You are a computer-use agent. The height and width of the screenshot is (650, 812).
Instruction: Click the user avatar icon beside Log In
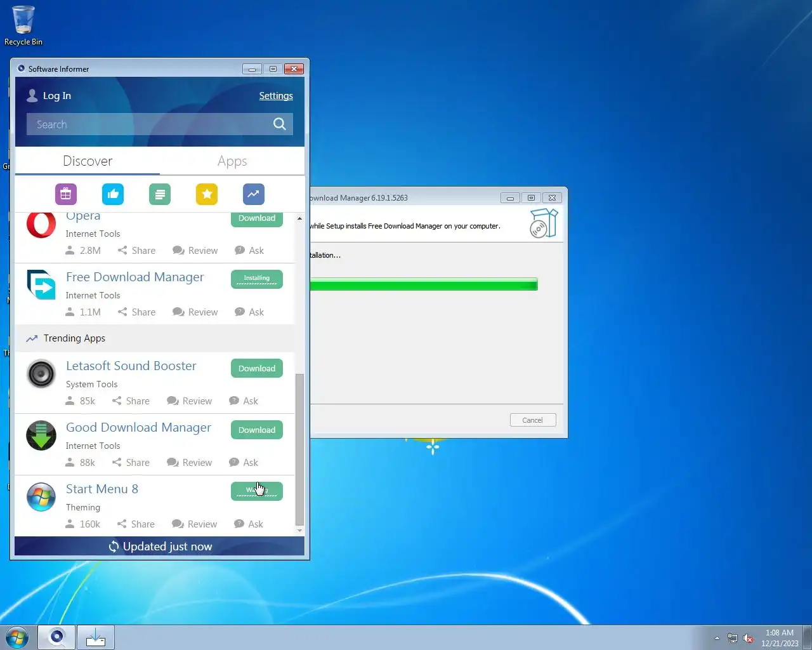point(32,95)
